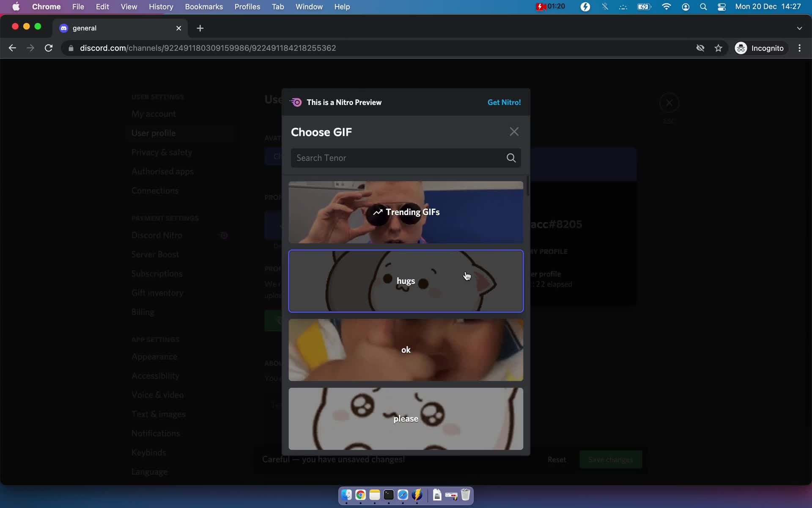Select Billing in settings sidebar

pos(143,312)
